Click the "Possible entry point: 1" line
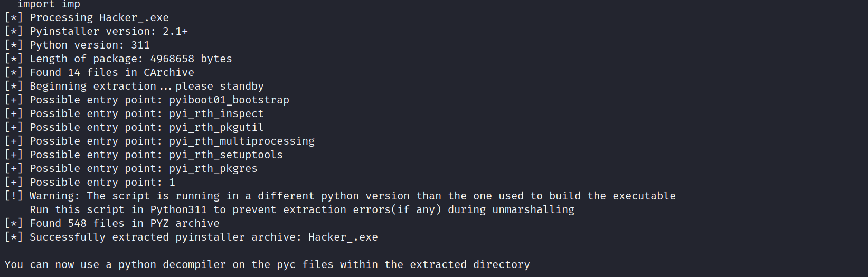 [102, 183]
